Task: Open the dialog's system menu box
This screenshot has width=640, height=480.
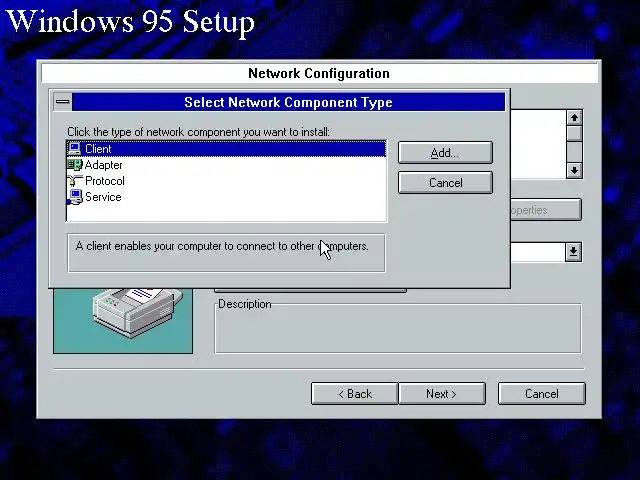Action: click(62, 102)
